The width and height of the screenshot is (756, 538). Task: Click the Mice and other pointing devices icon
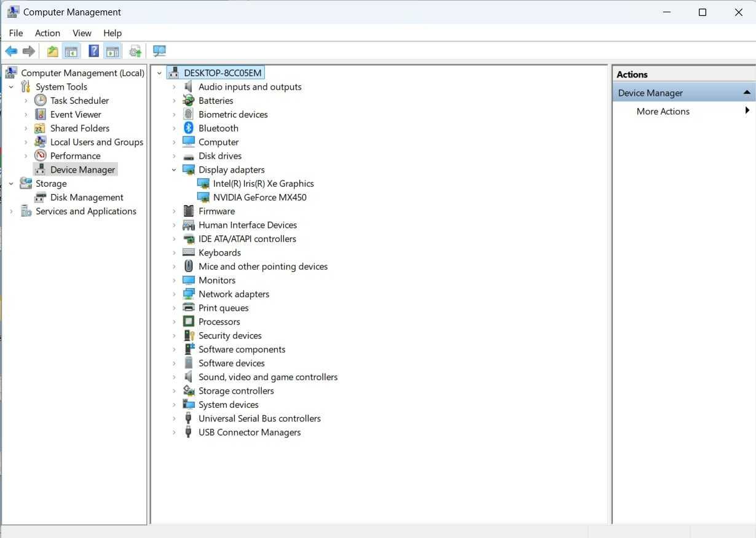pyautogui.click(x=189, y=266)
